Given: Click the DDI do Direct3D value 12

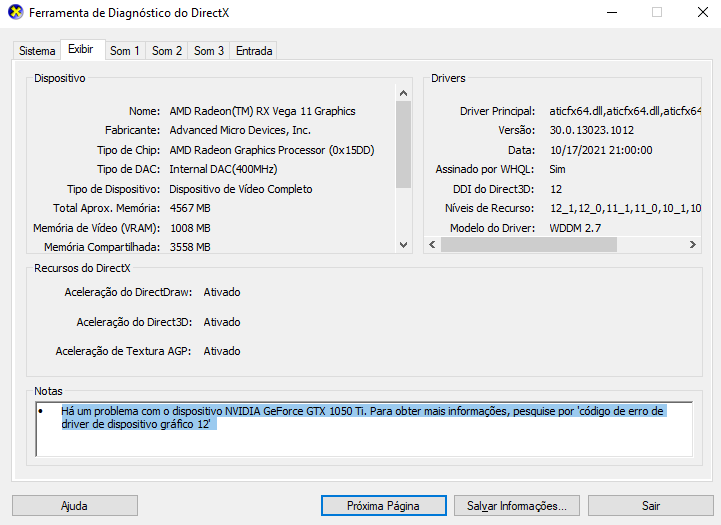Looking at the screenshot, I should click(x=556, y=189).
